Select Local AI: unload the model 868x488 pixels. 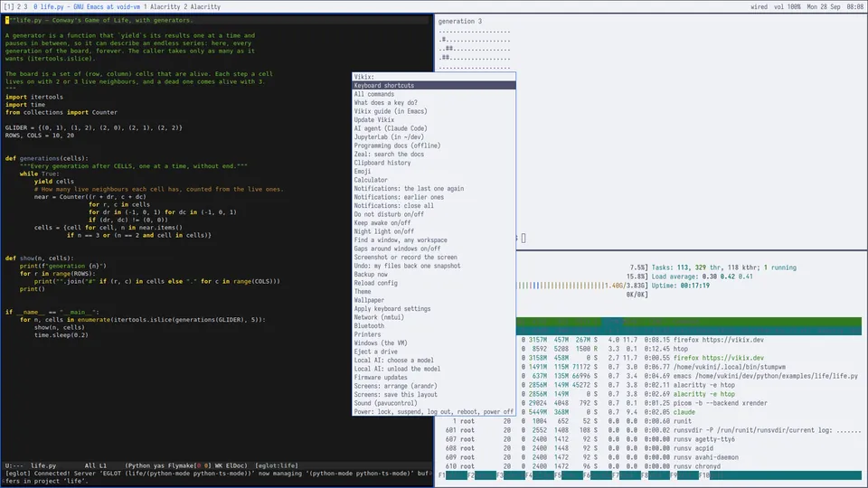click(x=434, y=369)
